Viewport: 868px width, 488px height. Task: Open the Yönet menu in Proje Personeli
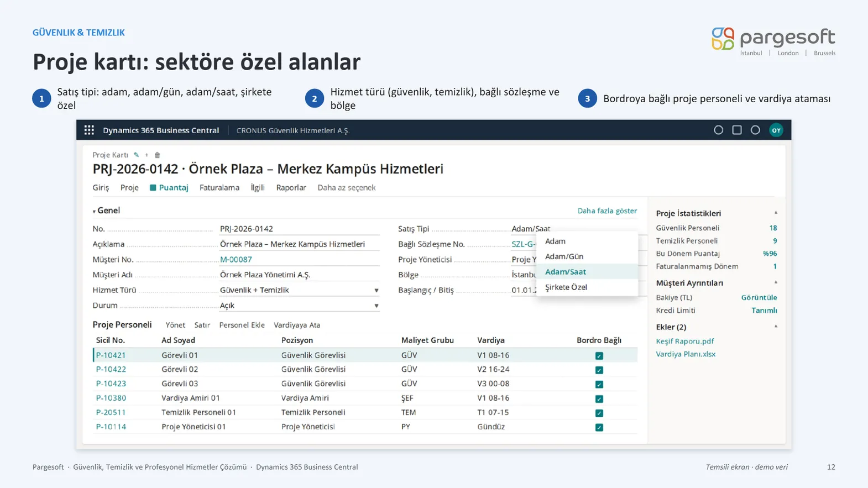click(x=175, y=325)
